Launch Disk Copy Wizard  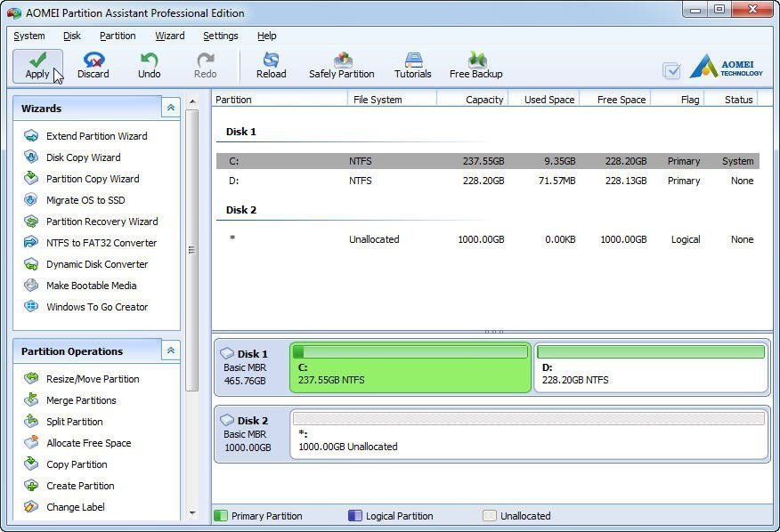[72, 157]
